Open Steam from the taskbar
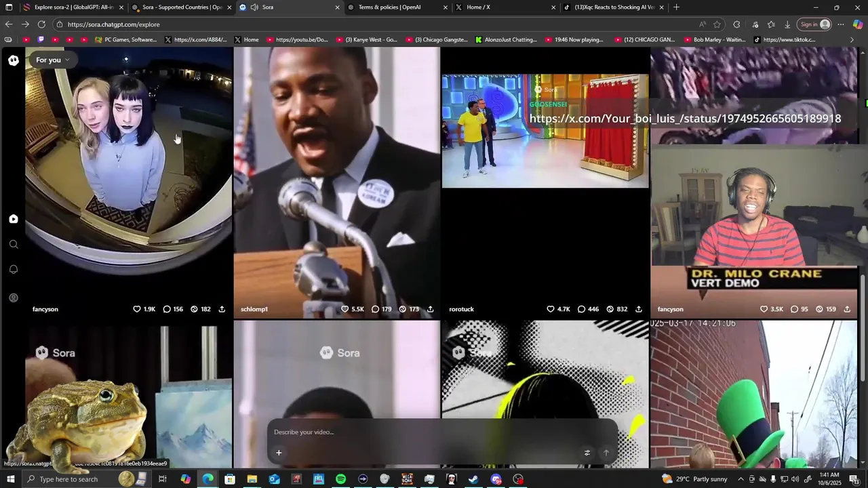This screenshot has height=488, width=868. coord(474,479)
